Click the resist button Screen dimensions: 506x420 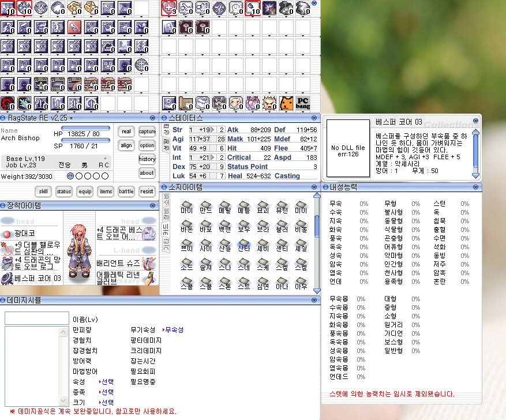click(147, 192)
